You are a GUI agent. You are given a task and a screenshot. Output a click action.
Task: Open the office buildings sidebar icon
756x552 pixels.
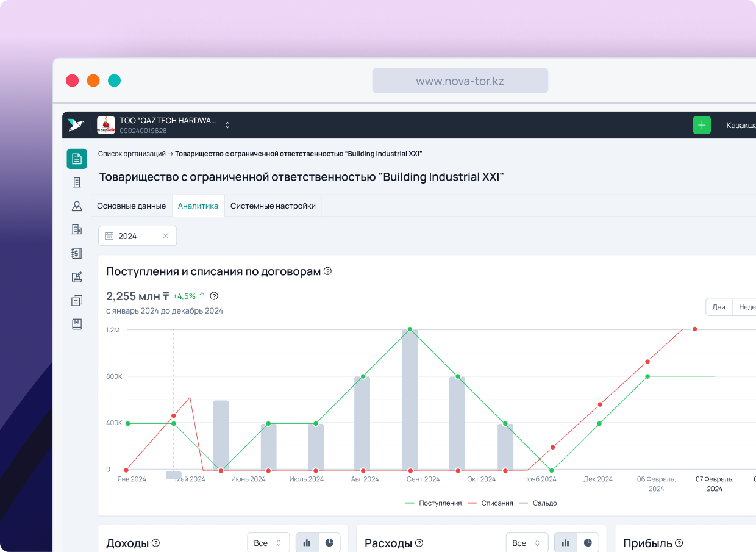(77, 229)
